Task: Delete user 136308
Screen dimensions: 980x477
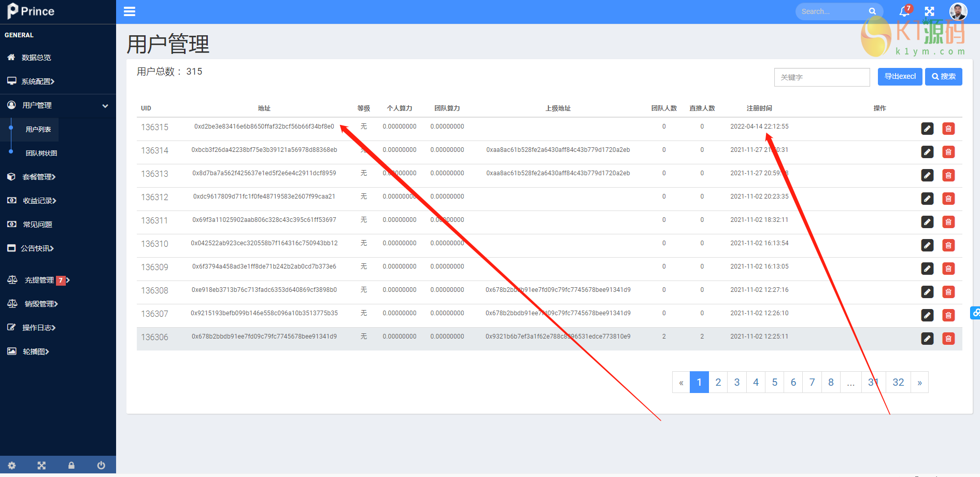Action: coord(948,292)
